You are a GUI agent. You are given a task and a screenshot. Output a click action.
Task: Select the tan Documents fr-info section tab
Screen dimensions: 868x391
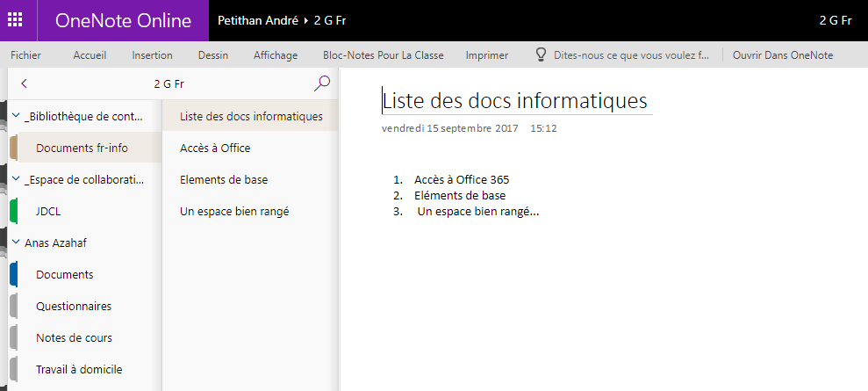[x=14, y=148]
